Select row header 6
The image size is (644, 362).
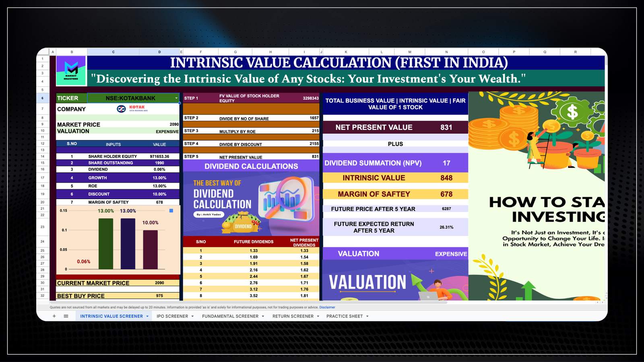tap(42, 98)
